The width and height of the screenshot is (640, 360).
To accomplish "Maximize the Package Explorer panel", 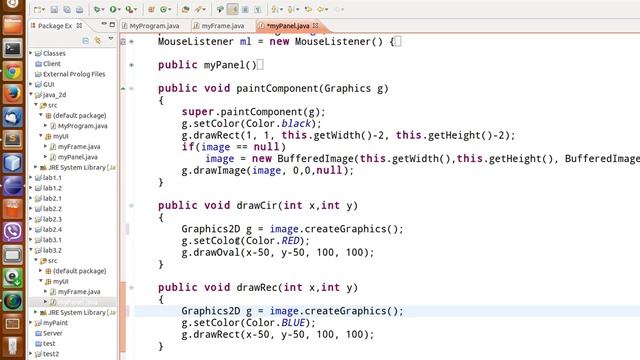I will tap(112, 24).
